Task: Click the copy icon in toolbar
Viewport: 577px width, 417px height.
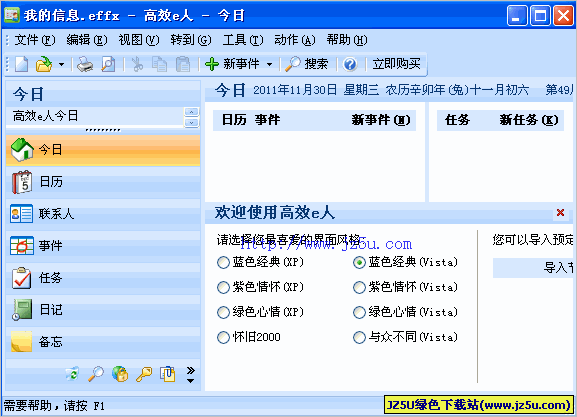Action: pos(160,64)
